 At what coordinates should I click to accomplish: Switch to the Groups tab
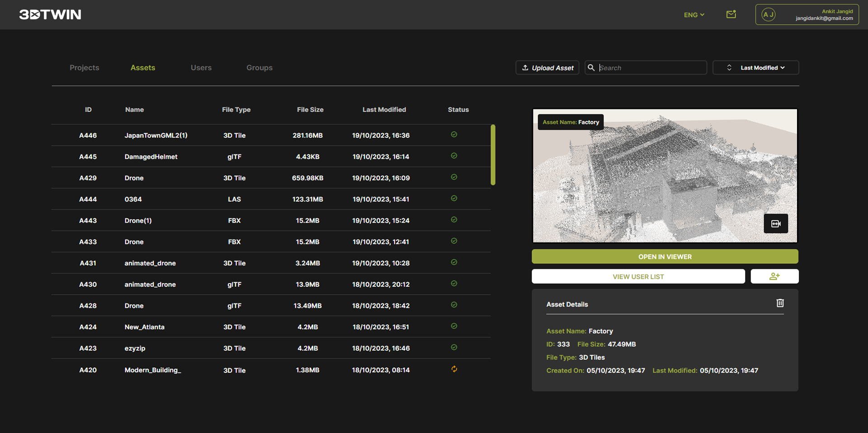[259, 67]
